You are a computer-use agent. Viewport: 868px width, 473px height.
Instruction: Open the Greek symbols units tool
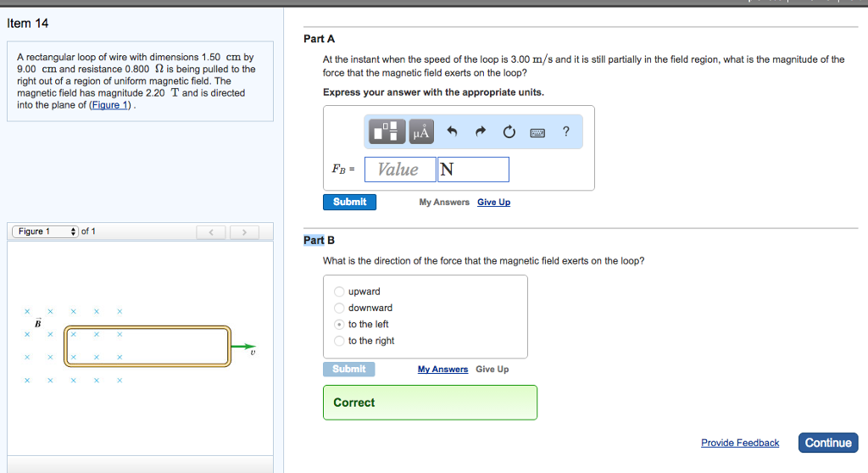pos(421,132)
